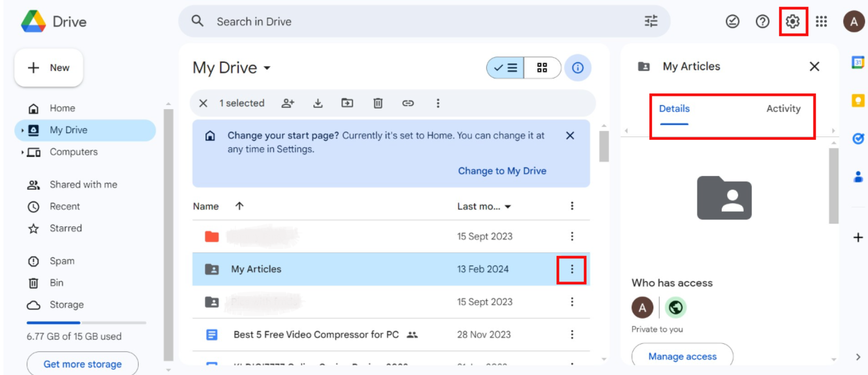Open more actions for 15 Sept orange folder
Viewport: 868px width, 375px height.
point(572,236)
